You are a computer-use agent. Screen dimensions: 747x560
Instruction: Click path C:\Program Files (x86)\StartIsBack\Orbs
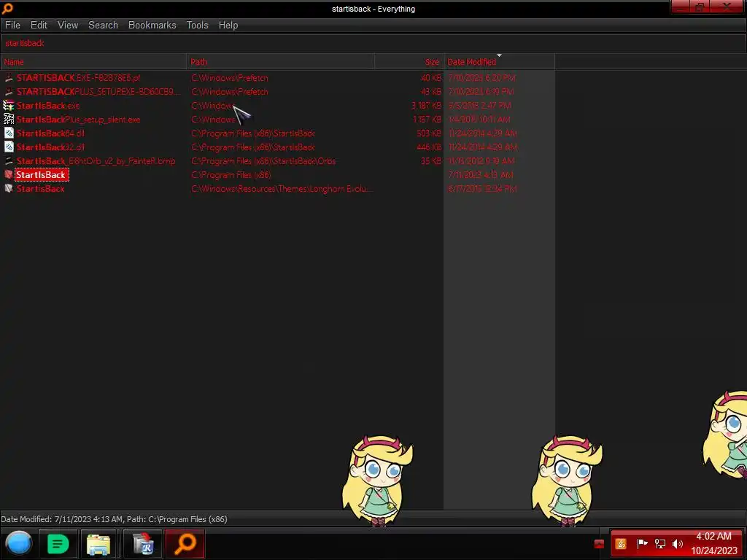click(x=263, y=160)
